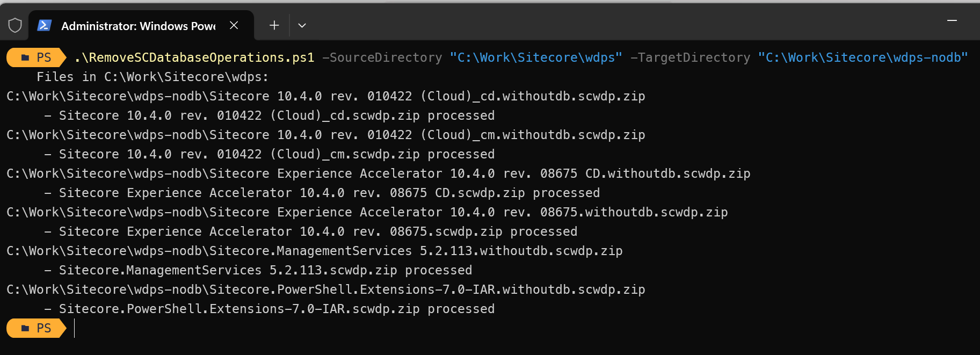Click the RemoveSCDatabaseOperations.ps1 command text
The image size is (980, 355).
194,57
